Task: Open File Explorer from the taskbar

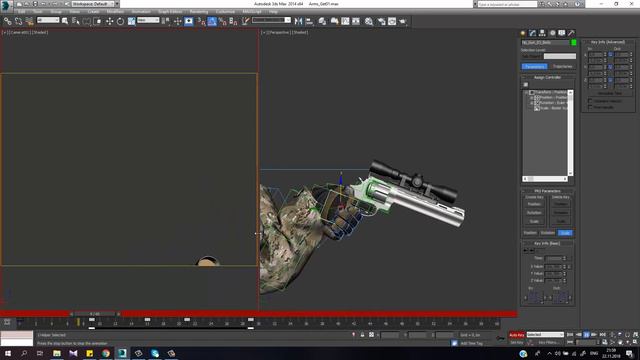Action: point(57,353)
